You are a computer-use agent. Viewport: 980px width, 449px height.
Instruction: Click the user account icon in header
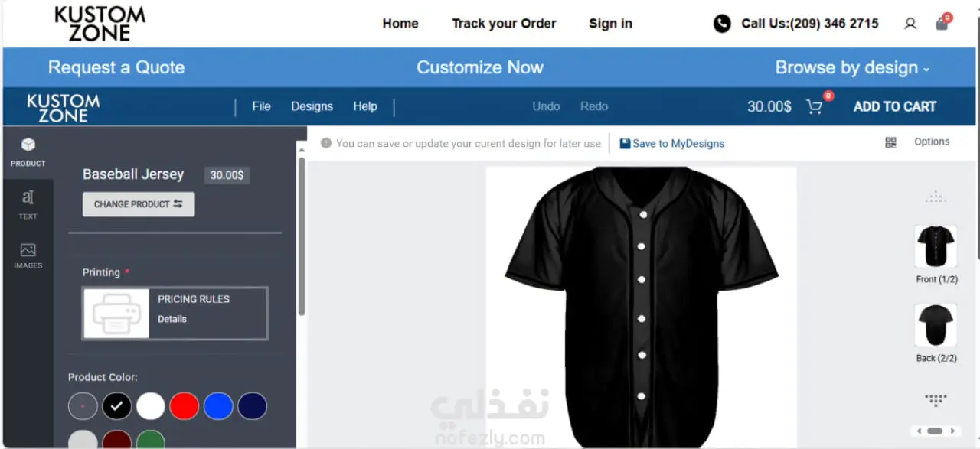pos(910,24)
